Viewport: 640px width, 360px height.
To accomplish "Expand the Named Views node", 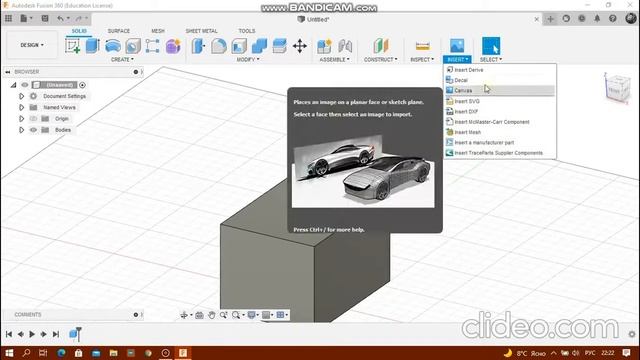I will (22, 107).
